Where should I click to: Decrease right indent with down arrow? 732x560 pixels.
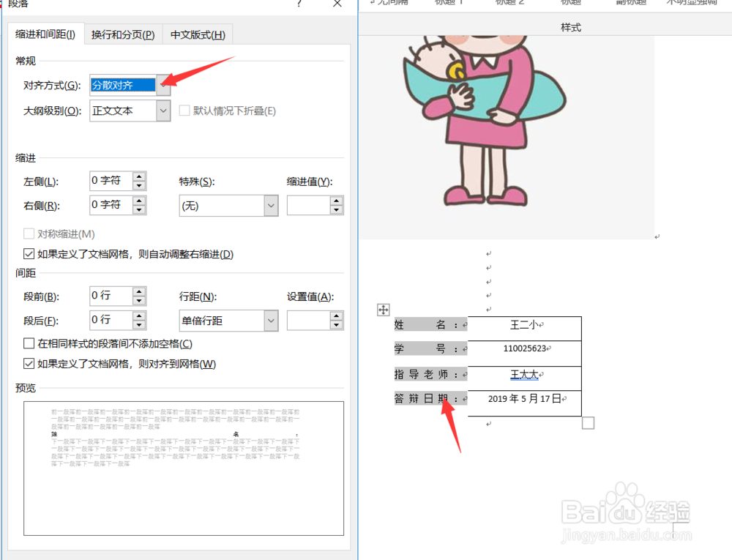point(139,209)
